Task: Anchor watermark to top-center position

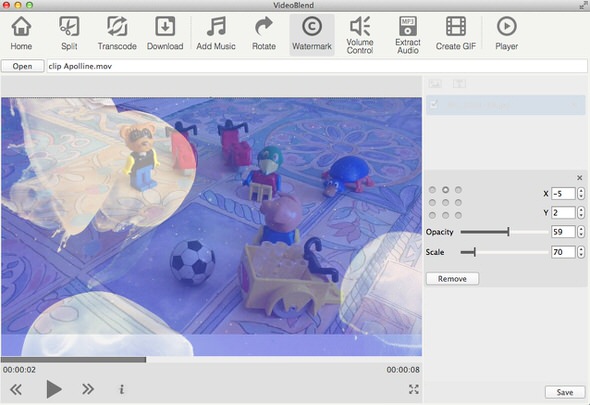Action: click(446, 190)
